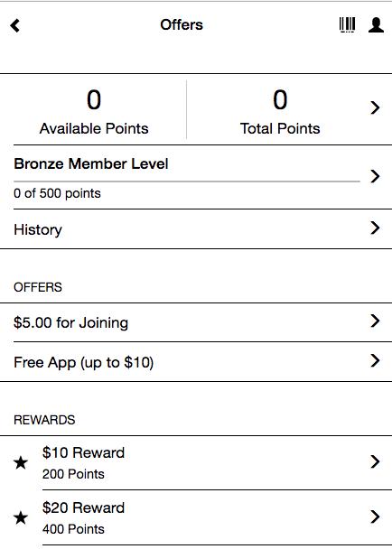The height and width of the screenshot is (549, 392).
Task: Select Free App (up to $10) offer
Action: click(196, 362)
